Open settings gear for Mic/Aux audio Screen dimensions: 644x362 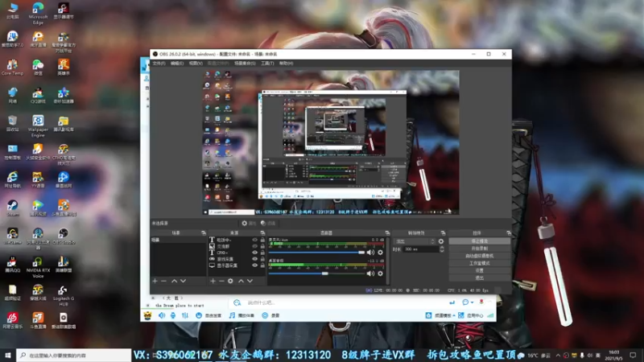(380, 253)
